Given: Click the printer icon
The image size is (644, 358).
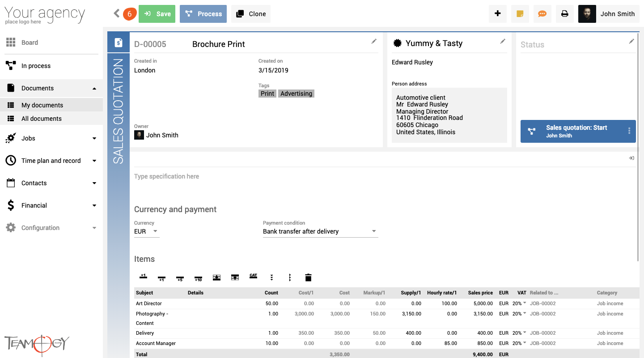Looking at the screenshot, I should 565,14.
